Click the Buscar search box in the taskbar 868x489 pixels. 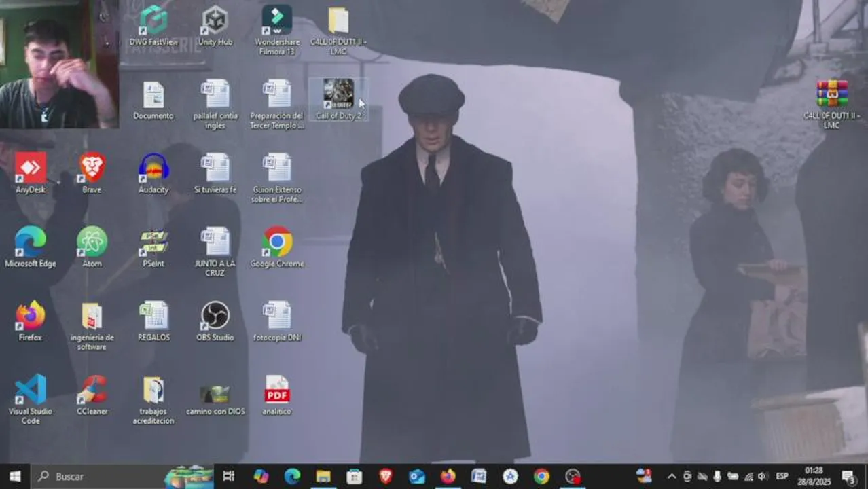[x=122, y=476]
